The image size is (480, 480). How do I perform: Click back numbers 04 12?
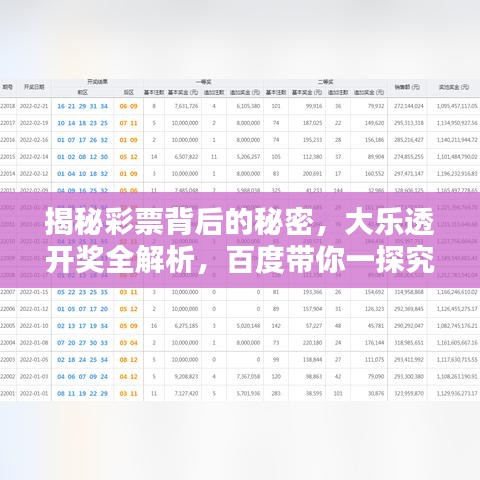(128, 377)
